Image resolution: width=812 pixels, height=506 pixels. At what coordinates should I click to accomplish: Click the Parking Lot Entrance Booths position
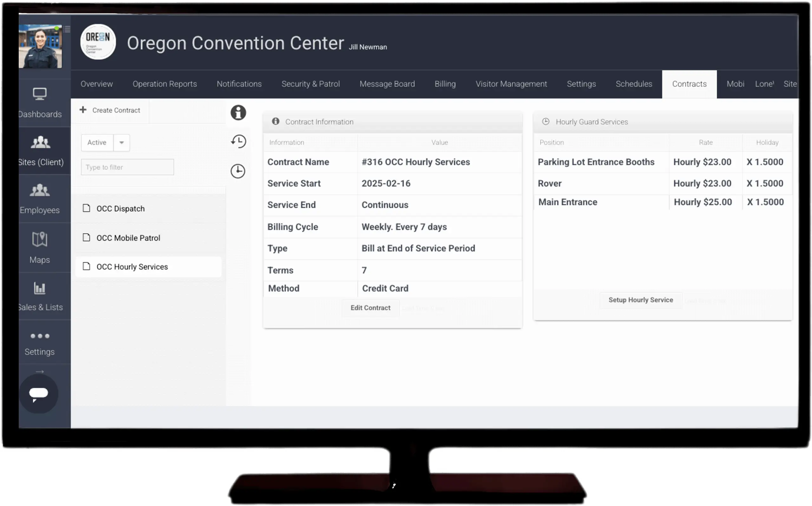pos(596,162)
